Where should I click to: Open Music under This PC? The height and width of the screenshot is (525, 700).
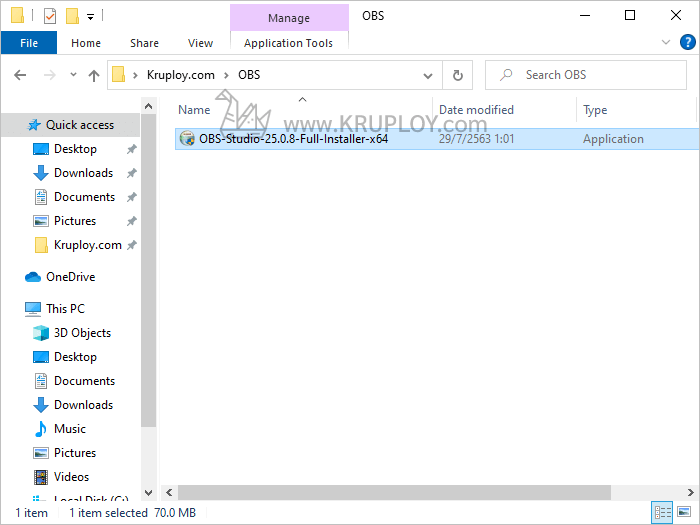[70, 429]
